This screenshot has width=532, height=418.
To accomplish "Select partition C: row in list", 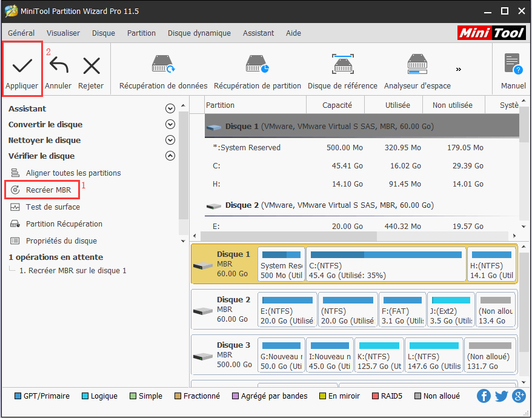I will coord(362,165).
